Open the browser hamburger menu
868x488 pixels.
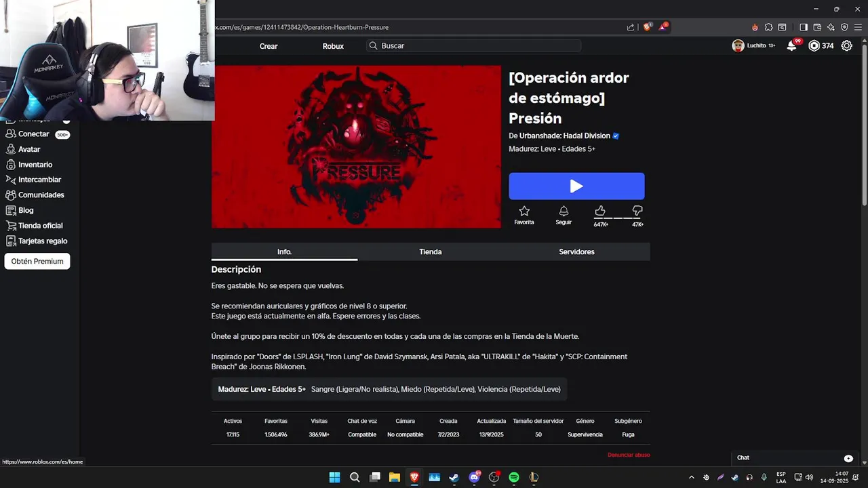(x=858, y=27)
